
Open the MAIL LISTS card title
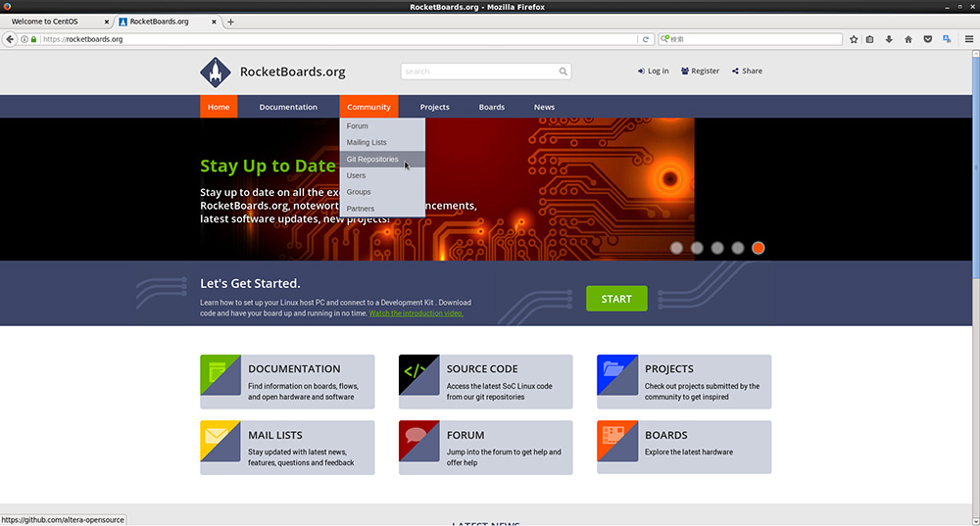pos(275,435)
